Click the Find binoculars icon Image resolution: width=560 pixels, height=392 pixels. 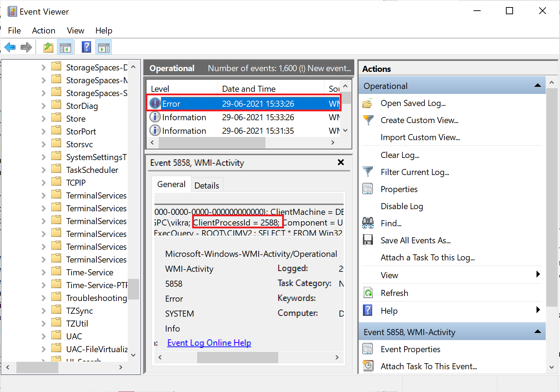(x=368, y=223)
